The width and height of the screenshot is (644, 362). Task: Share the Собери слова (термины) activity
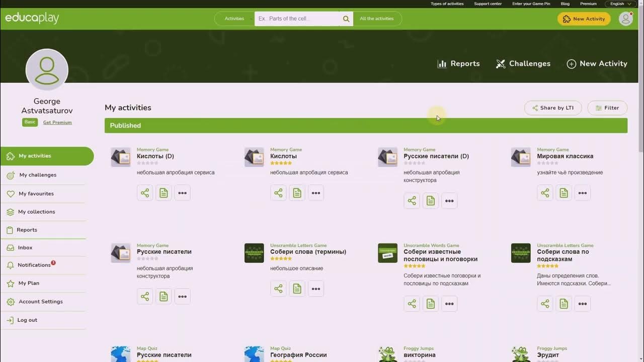278,289
